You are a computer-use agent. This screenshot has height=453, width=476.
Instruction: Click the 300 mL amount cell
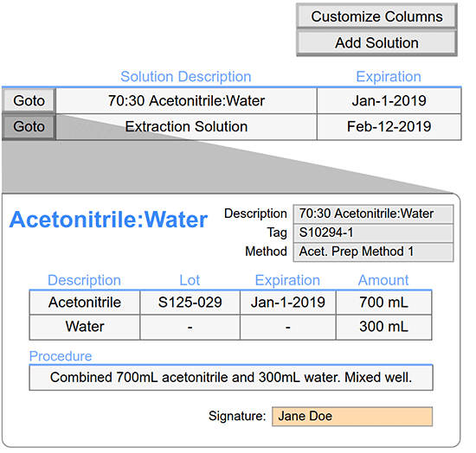(384, 327)
